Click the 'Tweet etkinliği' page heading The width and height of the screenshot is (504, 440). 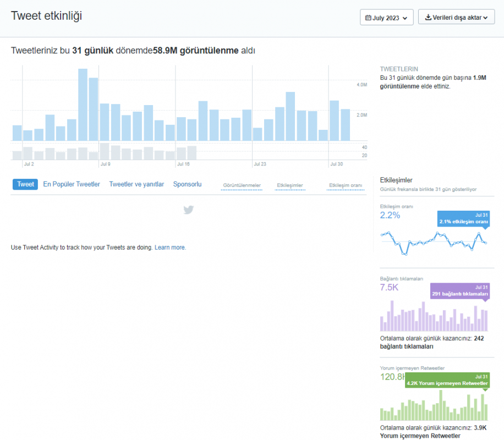click(x=47, y=16)
